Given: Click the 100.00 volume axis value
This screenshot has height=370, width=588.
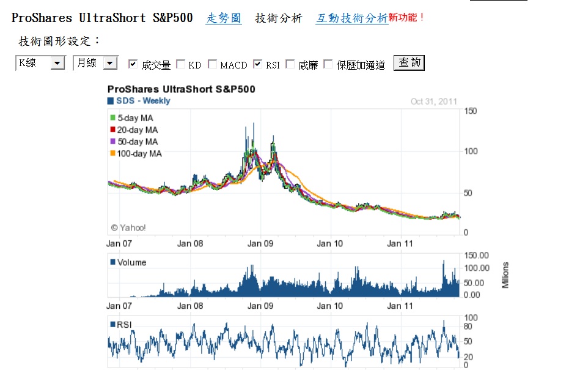Looking at the screenshot, I should (x=477, y=268).
